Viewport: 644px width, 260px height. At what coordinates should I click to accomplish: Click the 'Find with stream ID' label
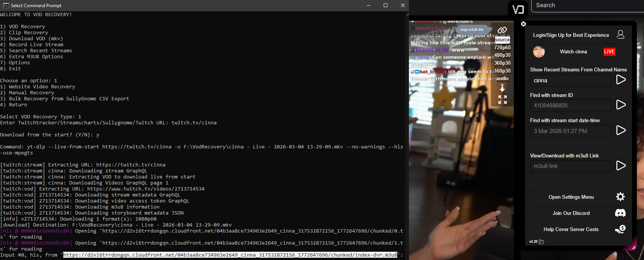point(551,95)
